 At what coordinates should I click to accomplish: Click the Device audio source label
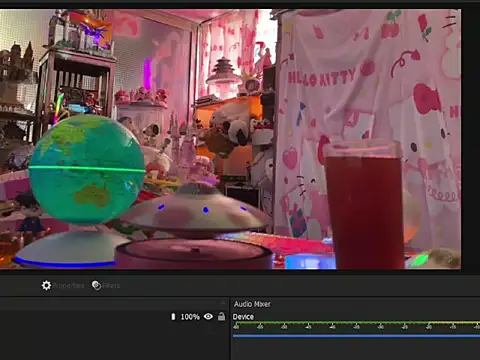click(243, 317)
